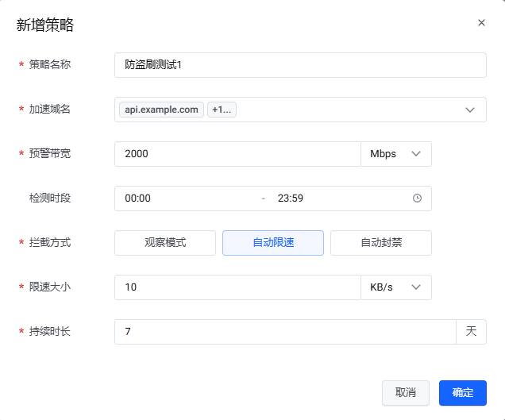
Task: Click the 预警带宽 value field
Action: click(237, 154)
